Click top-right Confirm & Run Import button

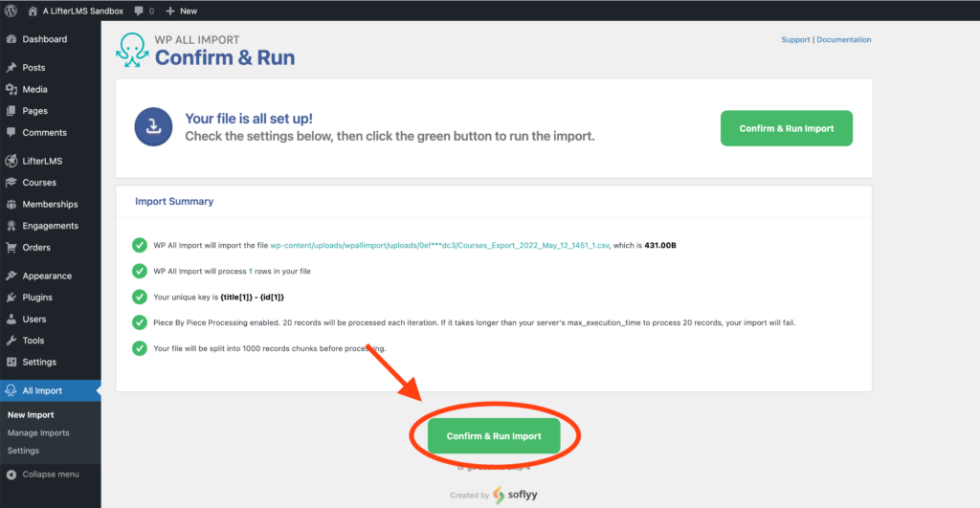(x=787, y=128)
